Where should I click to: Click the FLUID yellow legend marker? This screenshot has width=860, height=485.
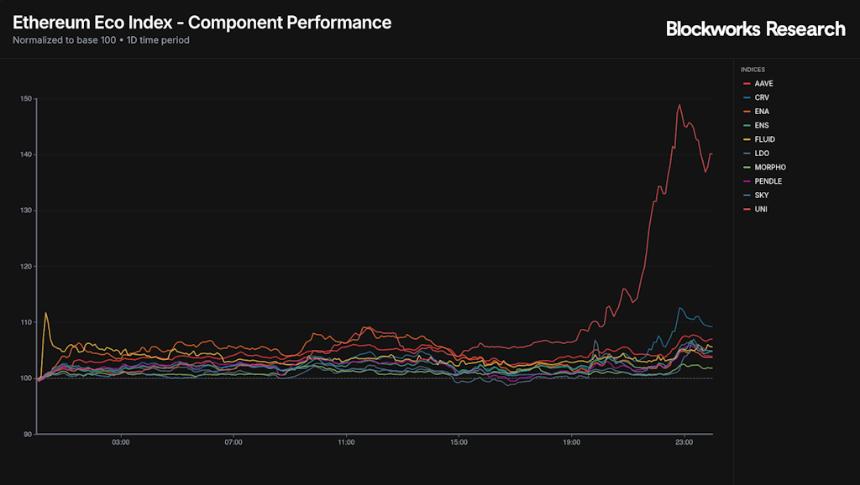pyautogui.click(x=746, y=139)
